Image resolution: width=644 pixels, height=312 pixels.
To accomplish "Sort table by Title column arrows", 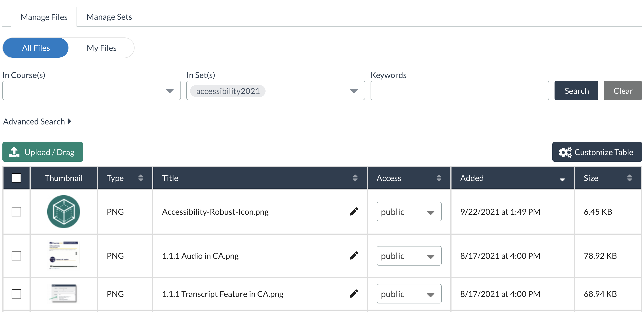I will point(355,178).
